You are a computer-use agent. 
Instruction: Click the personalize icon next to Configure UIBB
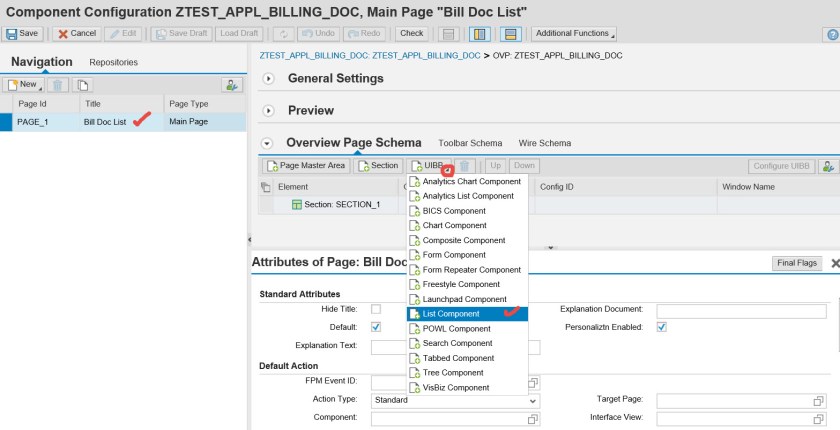click(828, 167)
